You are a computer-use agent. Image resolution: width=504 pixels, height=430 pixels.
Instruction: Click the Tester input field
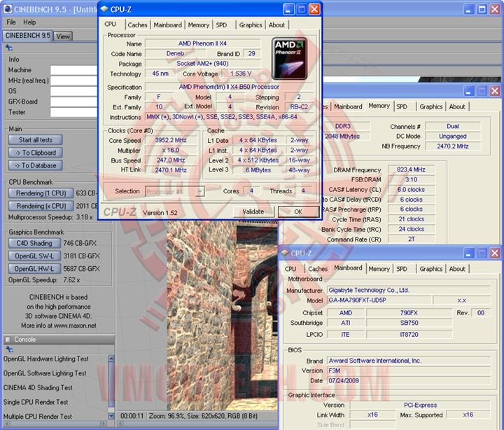(x=73, y=112)
